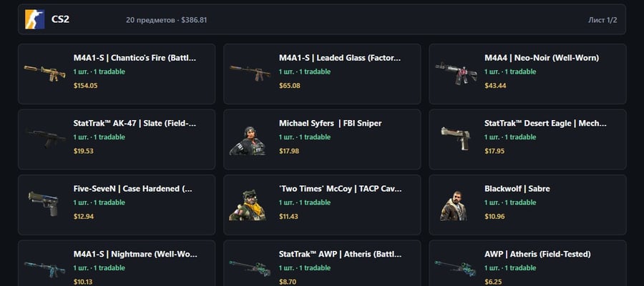The height and width of the screenshot is (286, 644).
Task: Select the Five-SeveN Case Hardened pistol icon
Action: [44, 204]
